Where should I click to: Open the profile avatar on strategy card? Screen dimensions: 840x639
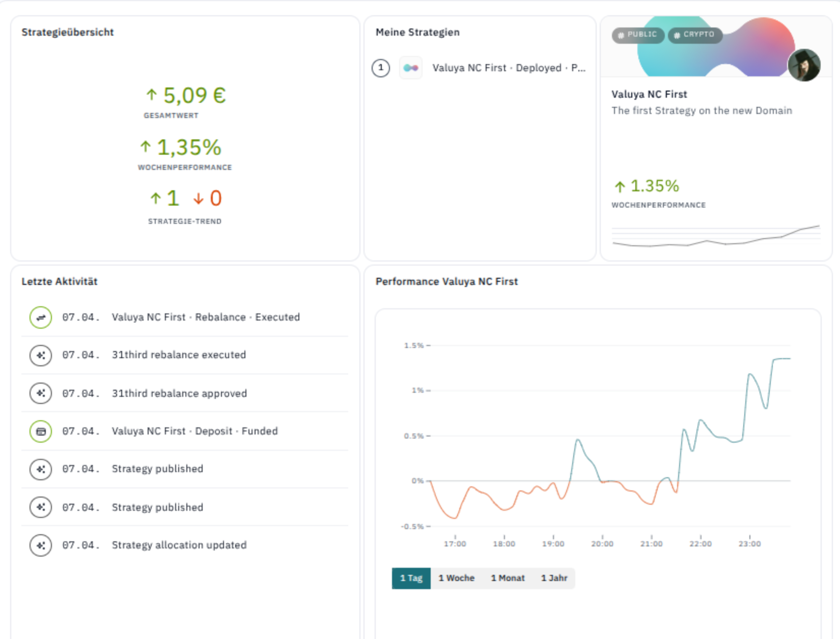click(x=804, y=65)
